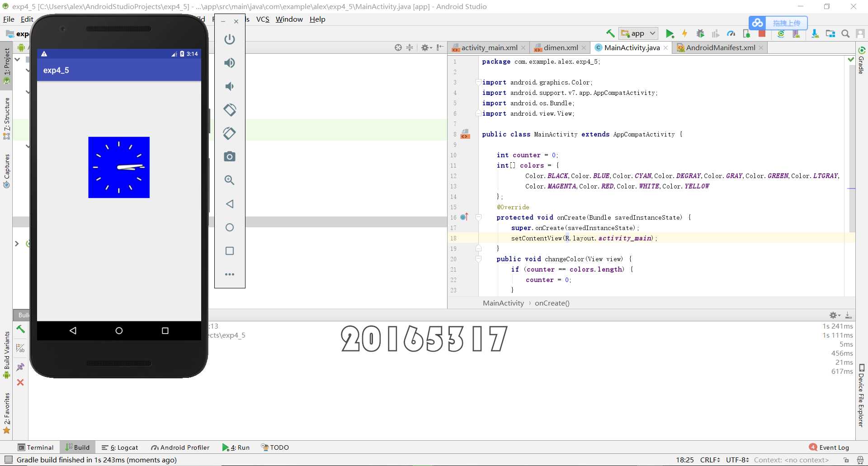
Task: Click the Make Project hammer icon in toolbar
Action: coord(610,33)
